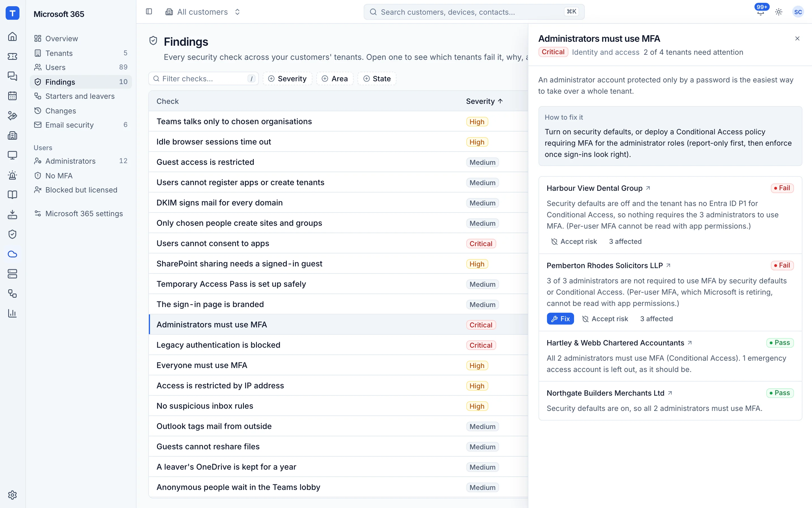Click the global search customers field
The width and height of the screenshot is (812, 508).
click(x=474, y=12)
